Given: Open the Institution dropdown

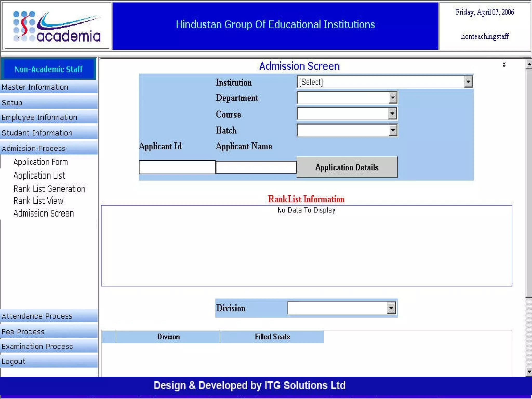Looking at the screenshot, I should coord(468,82).
